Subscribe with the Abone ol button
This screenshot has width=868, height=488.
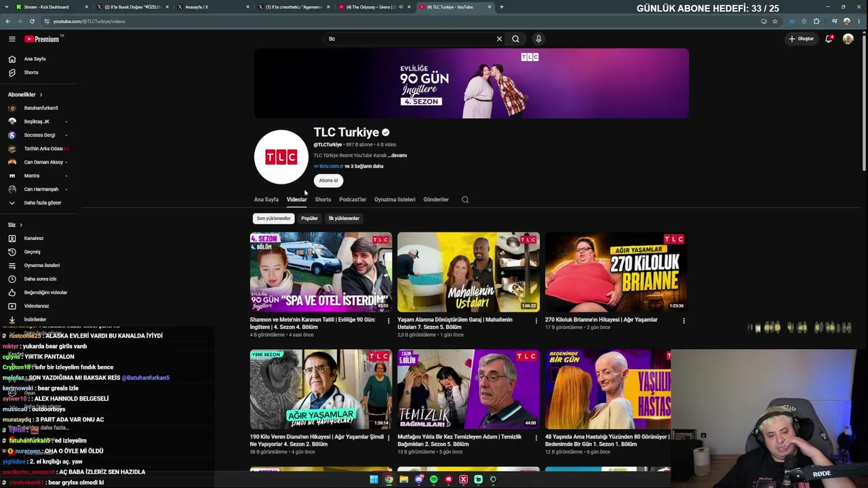[328, 180]
